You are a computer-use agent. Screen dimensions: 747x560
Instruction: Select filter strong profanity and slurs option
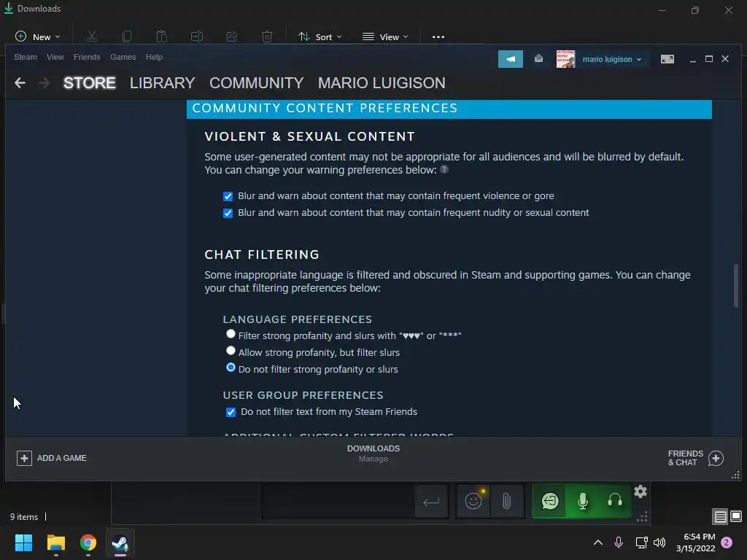[x=231, y=334]
